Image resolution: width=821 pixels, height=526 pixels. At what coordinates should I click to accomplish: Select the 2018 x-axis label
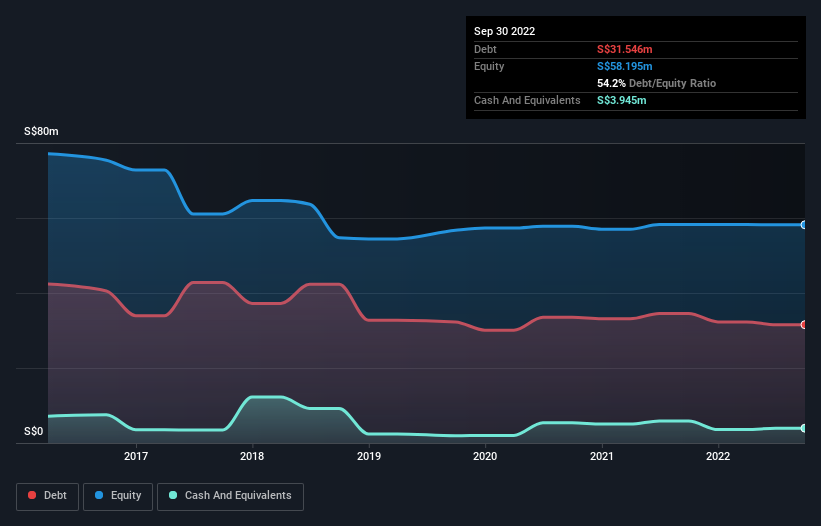(x=252, y=456)
